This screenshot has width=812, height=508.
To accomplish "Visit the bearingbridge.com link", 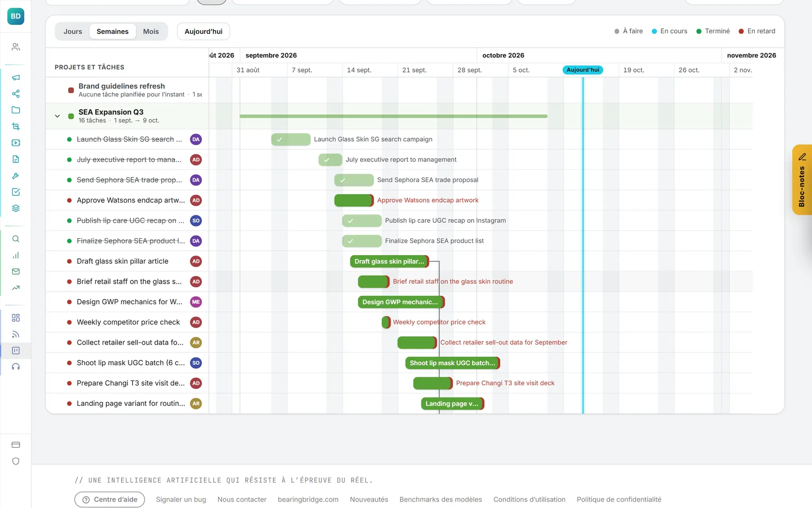I will tap(308, 500).
